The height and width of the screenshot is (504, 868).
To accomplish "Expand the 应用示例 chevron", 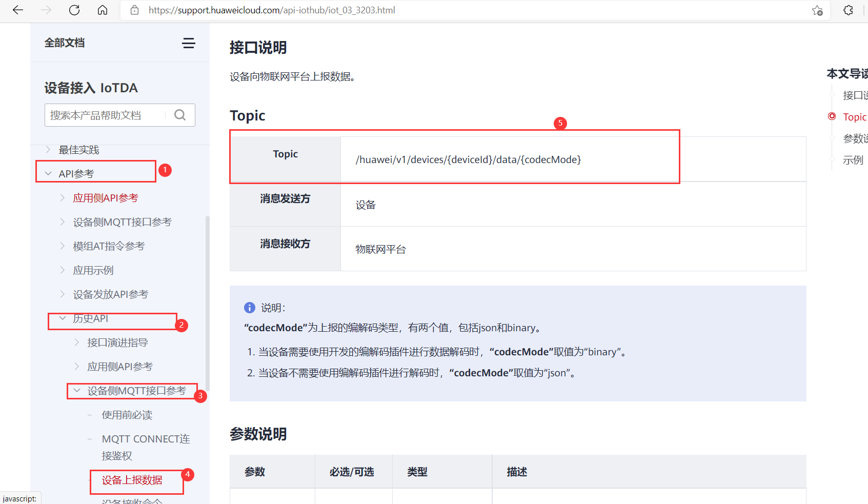I will pyautogui.click(x=63, y=270).
